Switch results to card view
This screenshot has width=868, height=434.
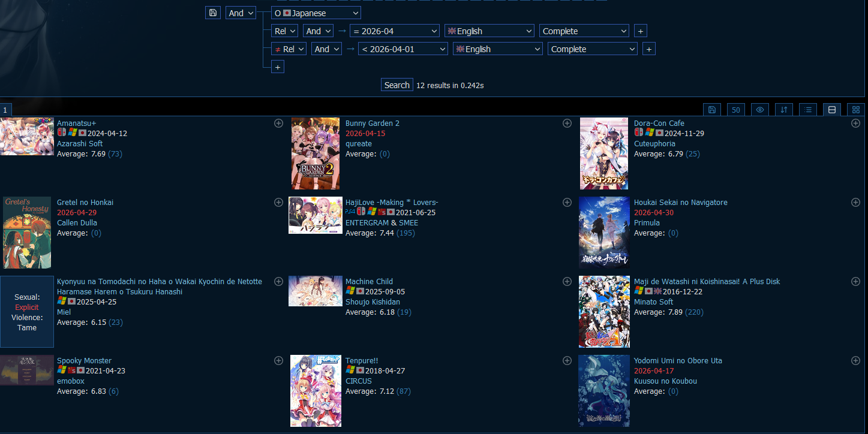click(x=832, y=110)
